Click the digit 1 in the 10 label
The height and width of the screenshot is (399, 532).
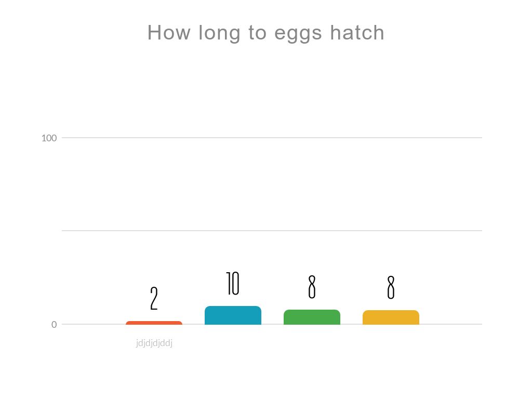(229, 284)
